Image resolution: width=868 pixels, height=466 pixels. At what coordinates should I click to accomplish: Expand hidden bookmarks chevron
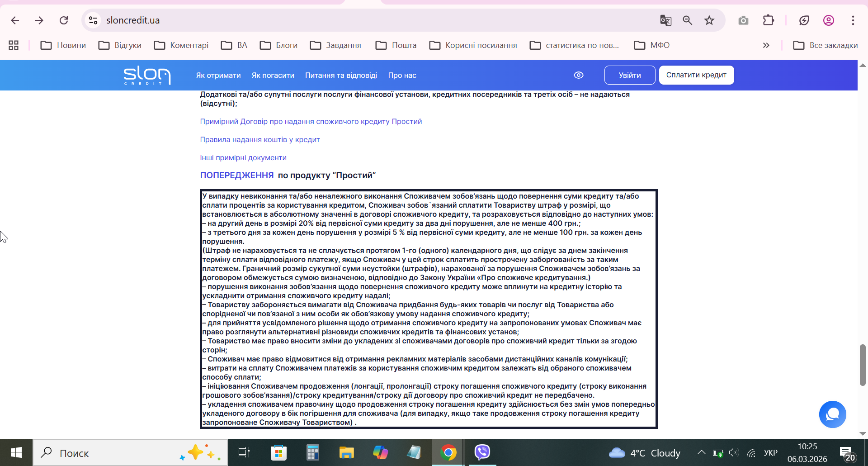click(766, 45)
